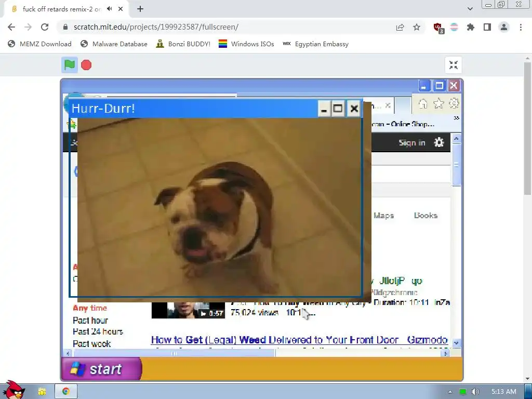This screenshot has height=399, width=532.
Task: Click the start button in the project
Action: click(x=102, y=369)
